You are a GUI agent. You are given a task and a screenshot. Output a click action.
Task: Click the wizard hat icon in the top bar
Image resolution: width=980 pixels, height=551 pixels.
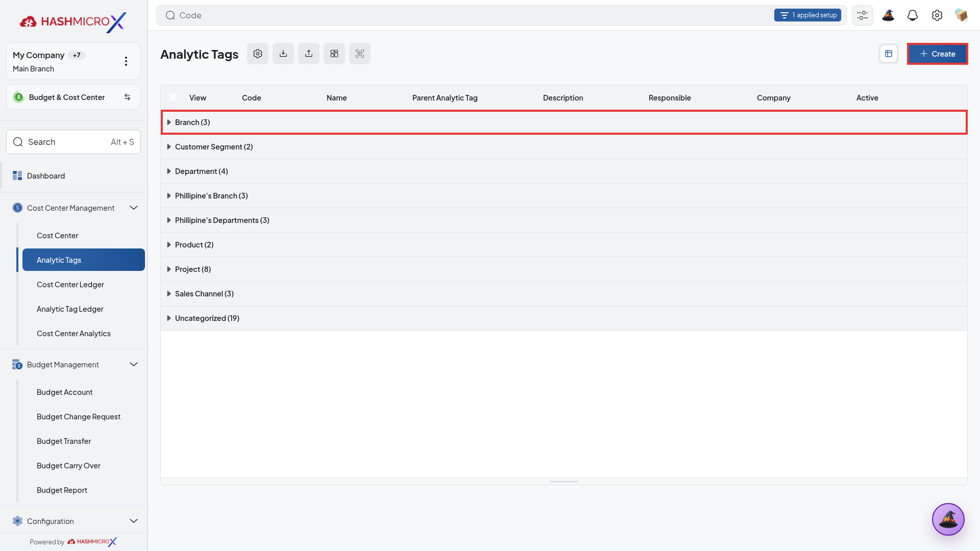[888, 15]
